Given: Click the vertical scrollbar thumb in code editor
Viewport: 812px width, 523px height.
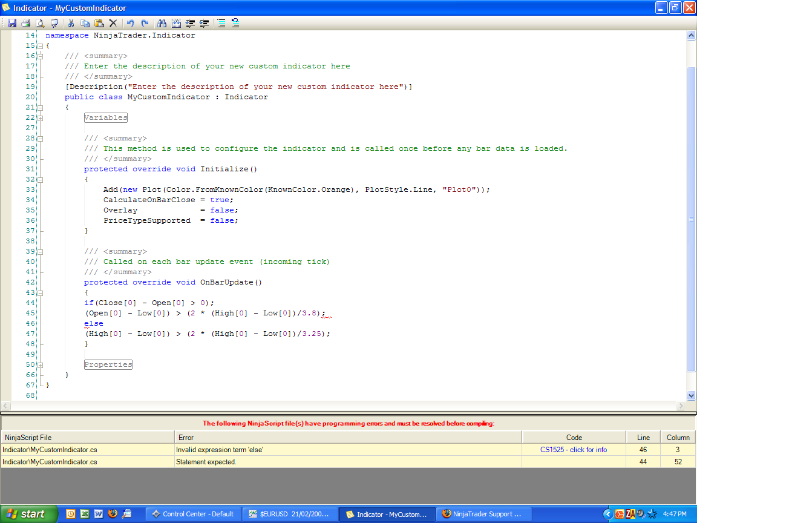Looking at the screenshot, I should point(692,219).
